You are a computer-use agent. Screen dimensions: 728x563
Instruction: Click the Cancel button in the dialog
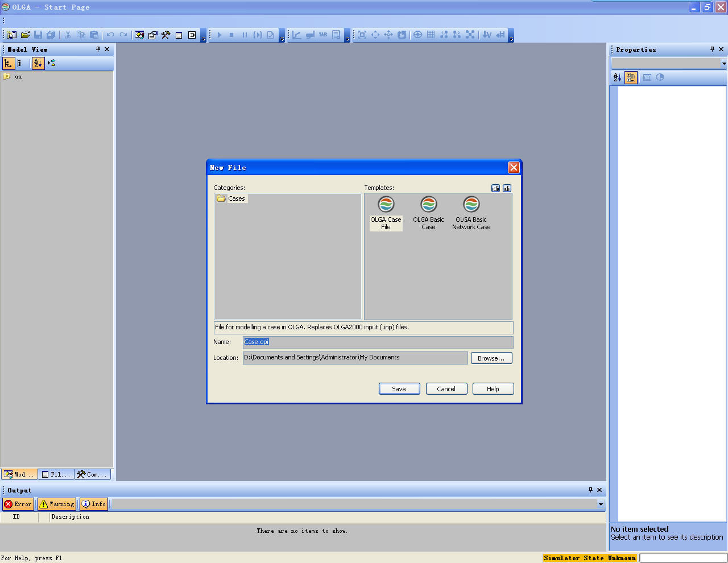(x=446, y=389)
